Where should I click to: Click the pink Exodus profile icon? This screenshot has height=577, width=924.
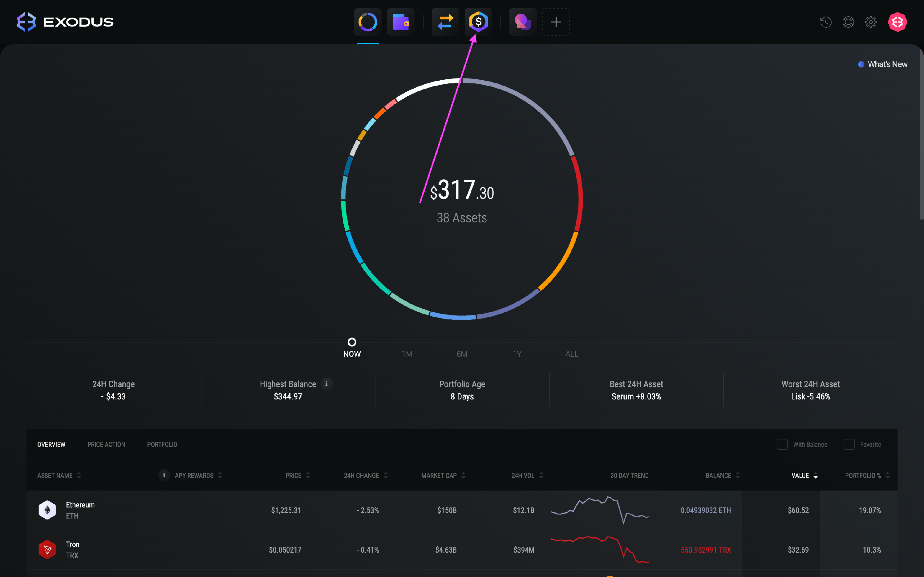[x=897, y=22]
